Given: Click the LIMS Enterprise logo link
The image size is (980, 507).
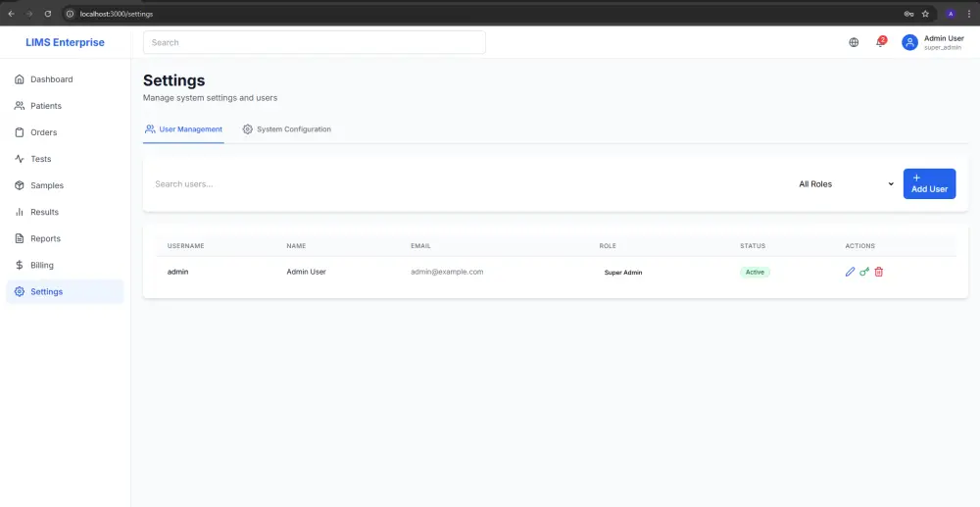Looking at the screenshot, I should click(65, 42).
